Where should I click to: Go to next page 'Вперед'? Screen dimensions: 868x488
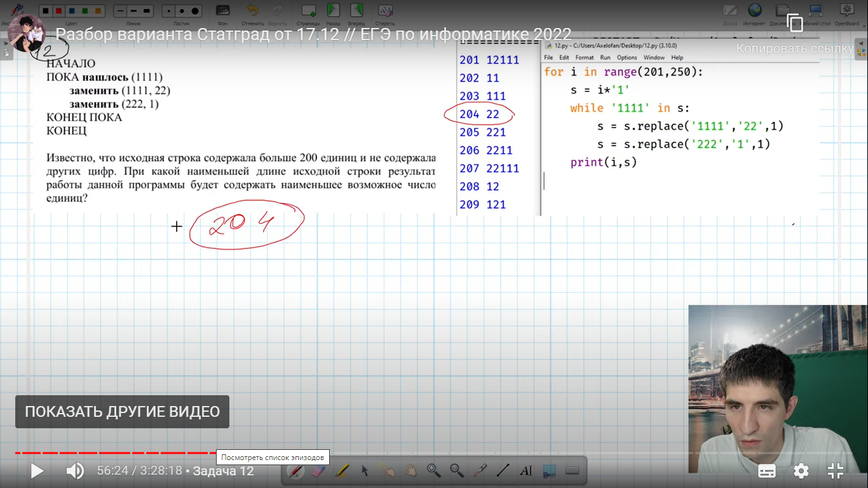click(356, 11)
